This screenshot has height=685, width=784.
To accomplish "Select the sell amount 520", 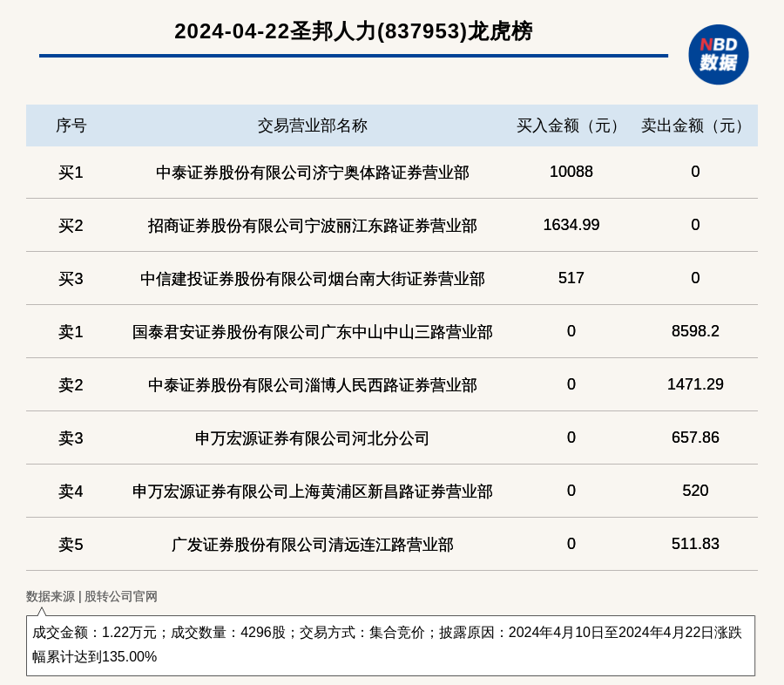I will [x=695, y=491].
